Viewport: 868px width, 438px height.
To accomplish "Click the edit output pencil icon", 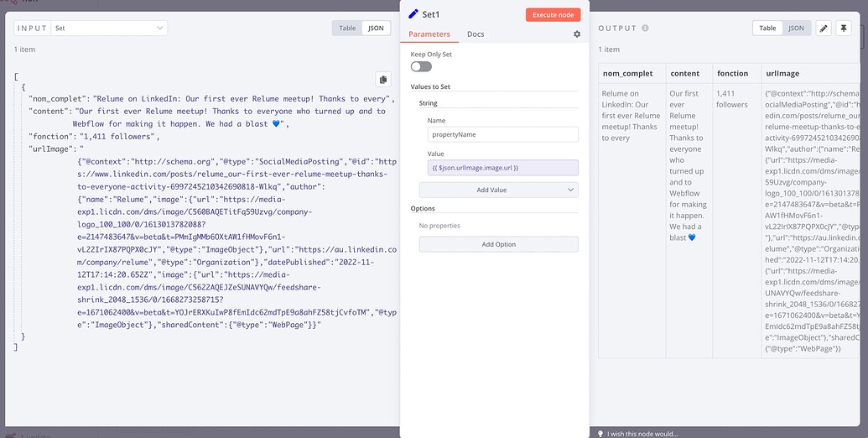I will pyautogui.click(x=824, y=29).
